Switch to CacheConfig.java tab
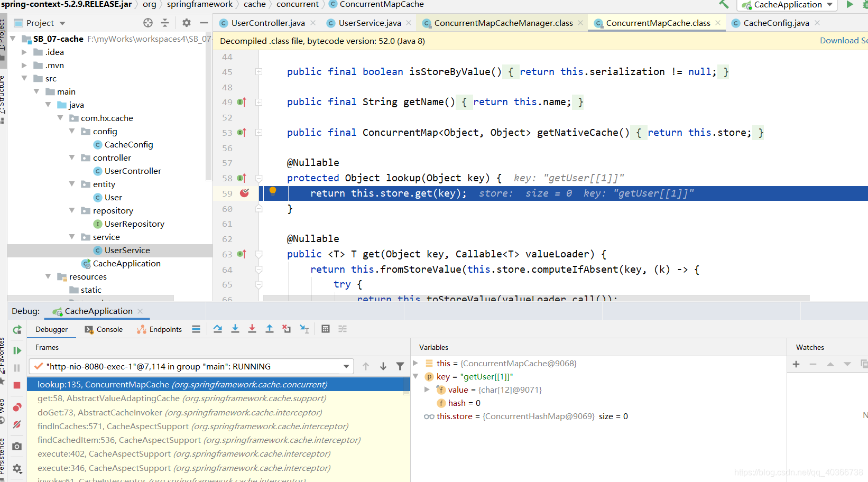Screen dimensions: 868x482 tap(776, 23)
